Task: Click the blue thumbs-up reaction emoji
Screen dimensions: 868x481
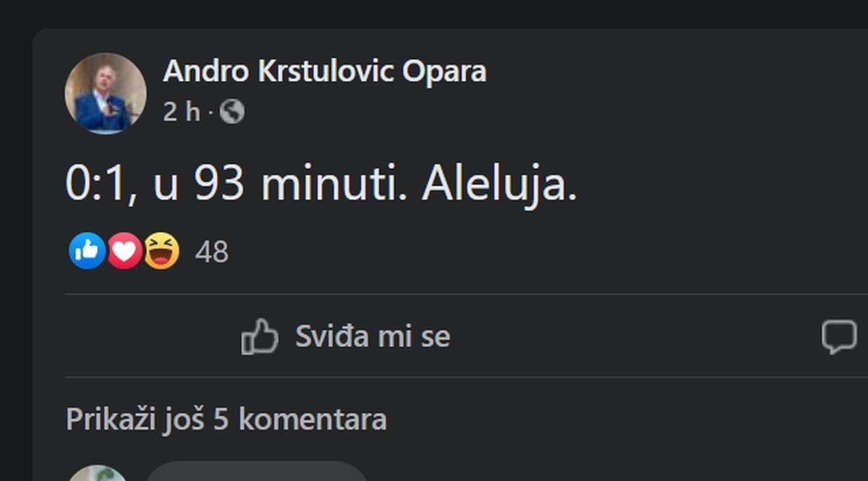Action: coord(87,251)
